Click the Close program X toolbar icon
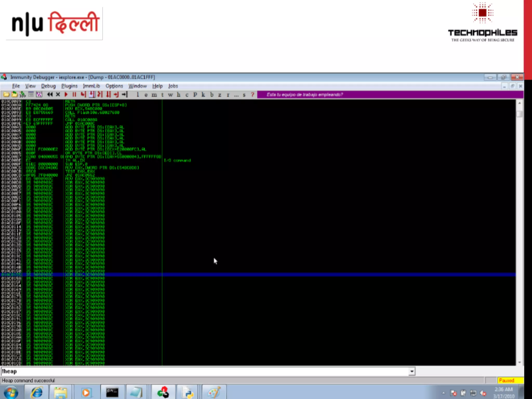Viewport: 532px width, 399px height. coord(58,95)
